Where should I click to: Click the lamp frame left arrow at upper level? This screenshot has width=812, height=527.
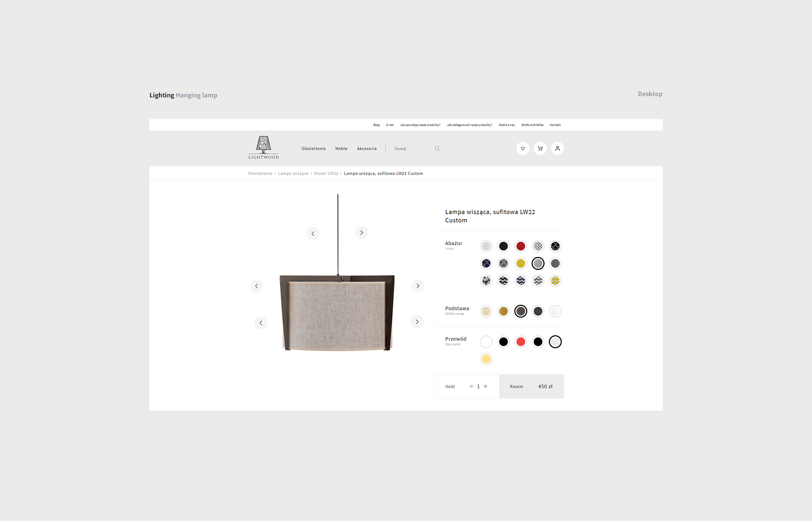point(256,286)
